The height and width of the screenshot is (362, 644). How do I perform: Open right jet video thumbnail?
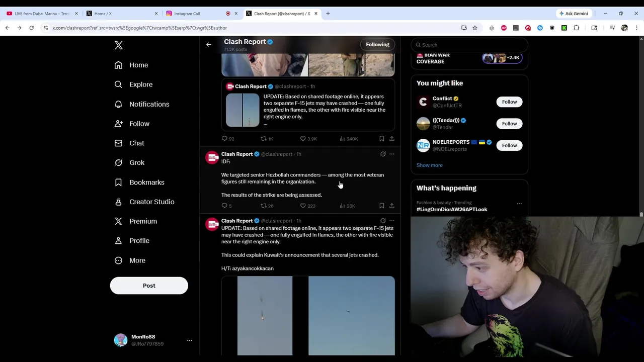[x=352, y=316]
